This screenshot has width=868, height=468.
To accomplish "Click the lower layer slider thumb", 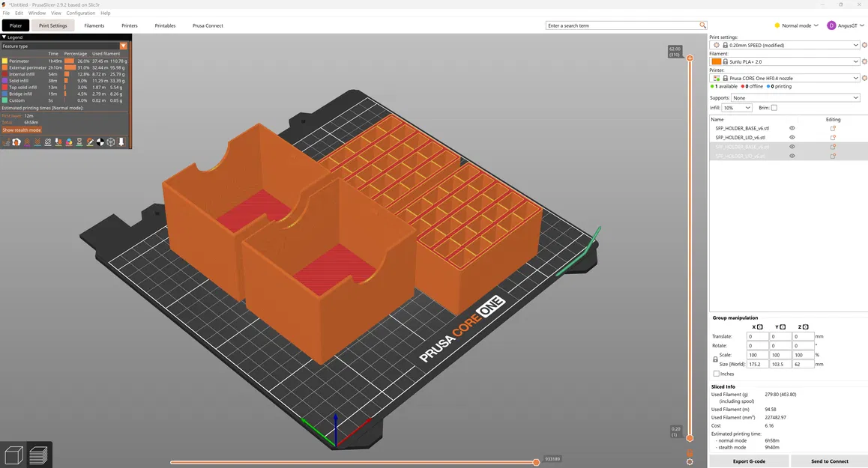I will [x=690, y=438].
